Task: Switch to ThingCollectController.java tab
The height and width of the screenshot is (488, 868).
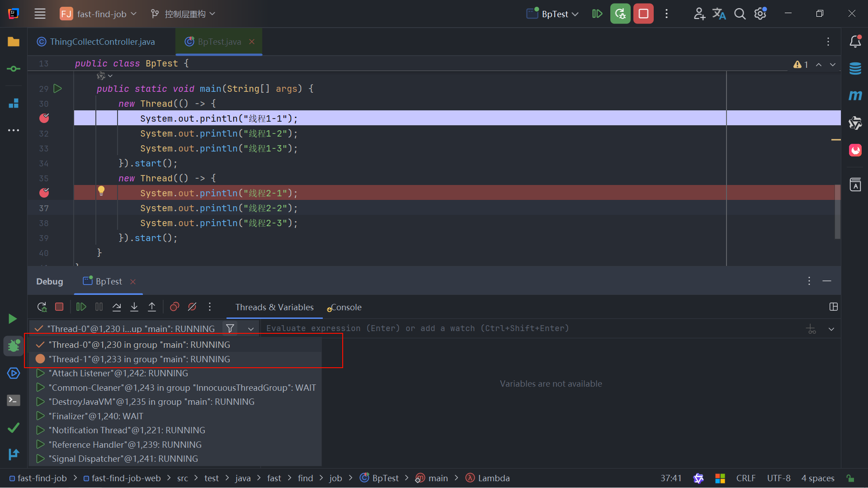Action: coord(96,42)
